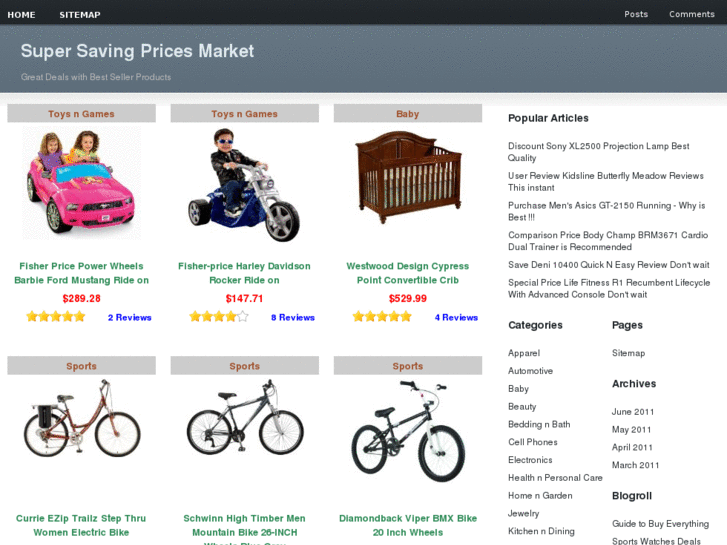Open the Electronics category in sidebar
The width and height of the screenshot is (727, 545).
(x=530, y=460)
